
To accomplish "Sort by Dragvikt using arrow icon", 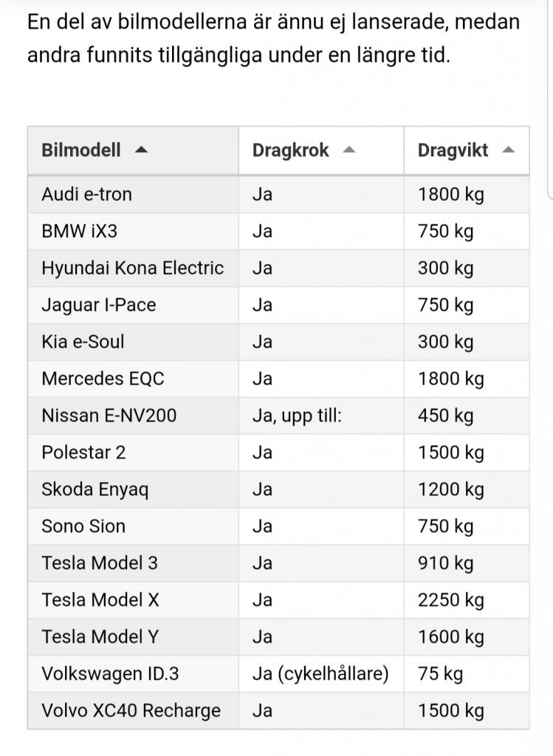I will pyautogui.click(x=508, y=150).
